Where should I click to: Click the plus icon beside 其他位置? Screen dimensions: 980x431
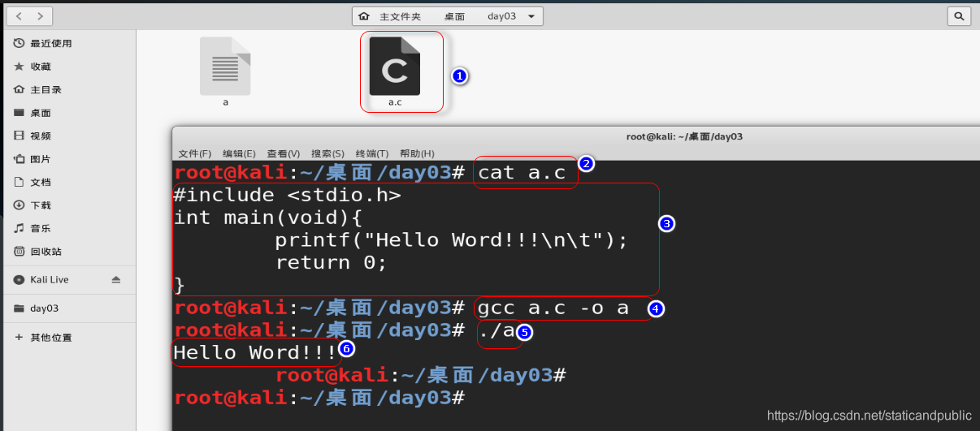coord(19,337)
